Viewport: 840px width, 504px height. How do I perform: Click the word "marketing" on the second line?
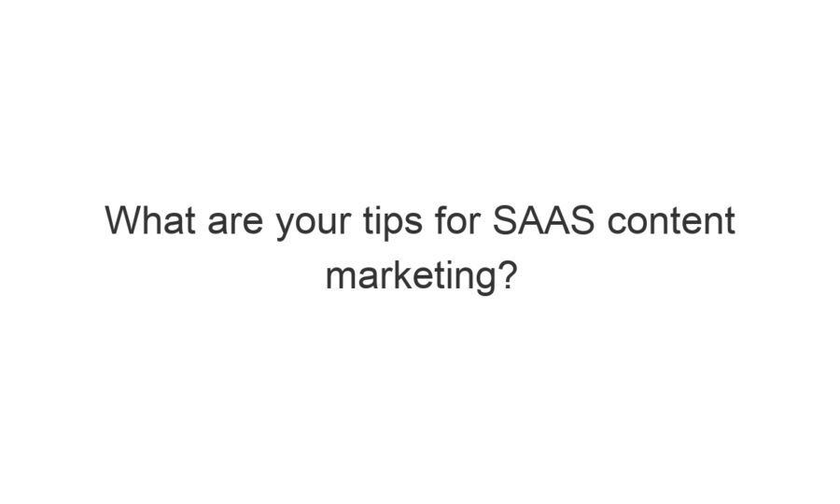[409, 276]
